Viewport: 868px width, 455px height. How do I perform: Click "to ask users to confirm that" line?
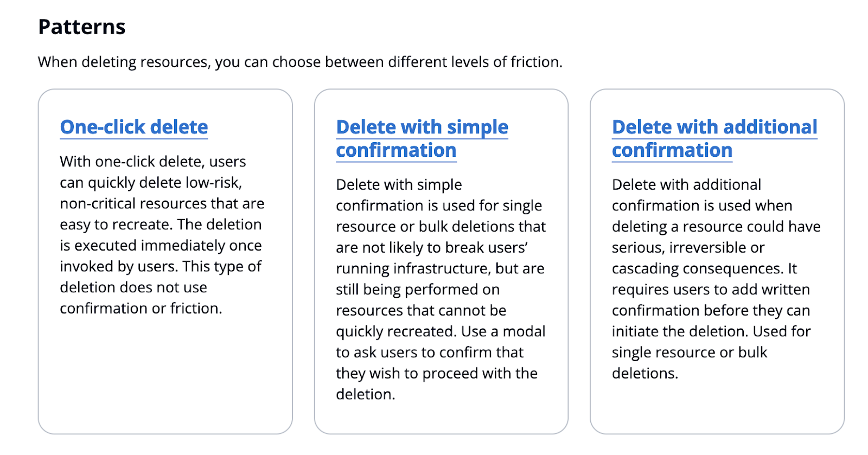click(x=430, y=353)
